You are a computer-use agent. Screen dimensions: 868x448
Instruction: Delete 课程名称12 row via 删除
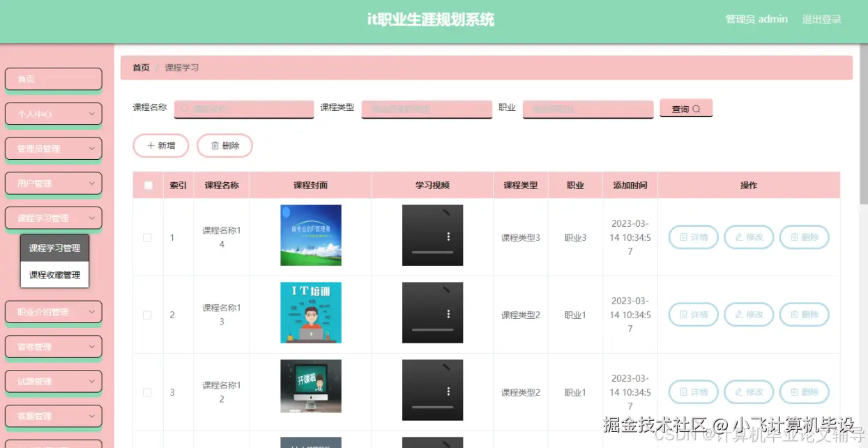[804, 392]
